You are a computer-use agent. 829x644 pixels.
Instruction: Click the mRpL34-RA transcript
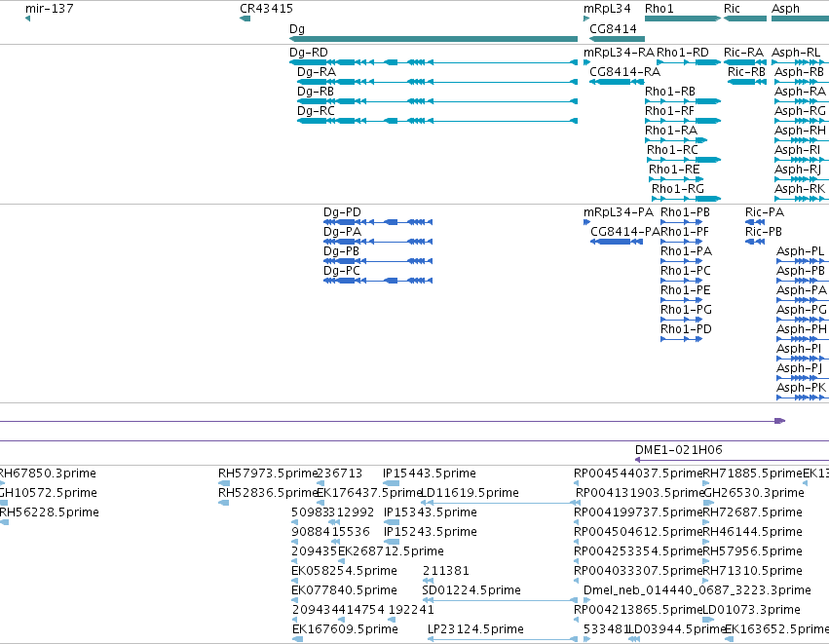pyautogui.click(x=586, y=62)
